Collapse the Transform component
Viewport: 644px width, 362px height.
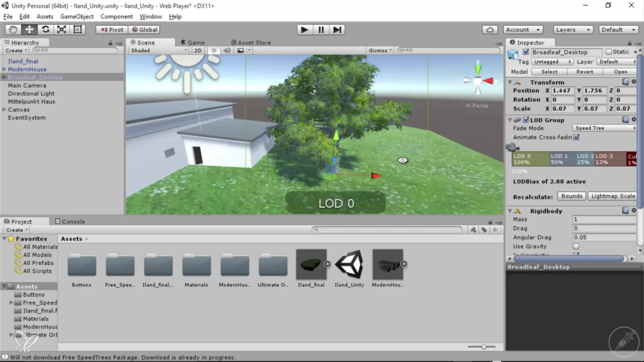pyautogui.click(x=510, y=82)
